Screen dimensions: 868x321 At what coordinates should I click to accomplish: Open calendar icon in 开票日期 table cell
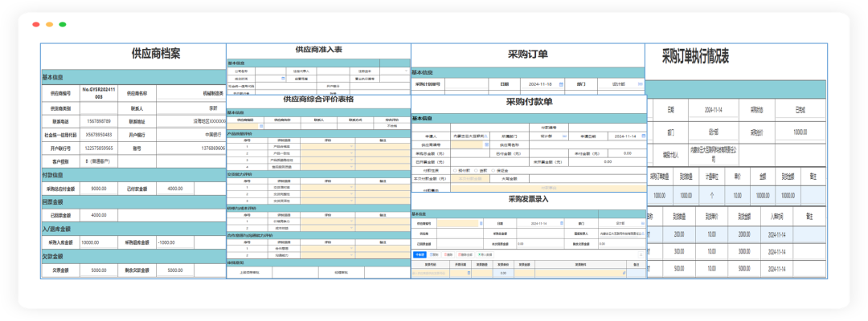point(469,272)
